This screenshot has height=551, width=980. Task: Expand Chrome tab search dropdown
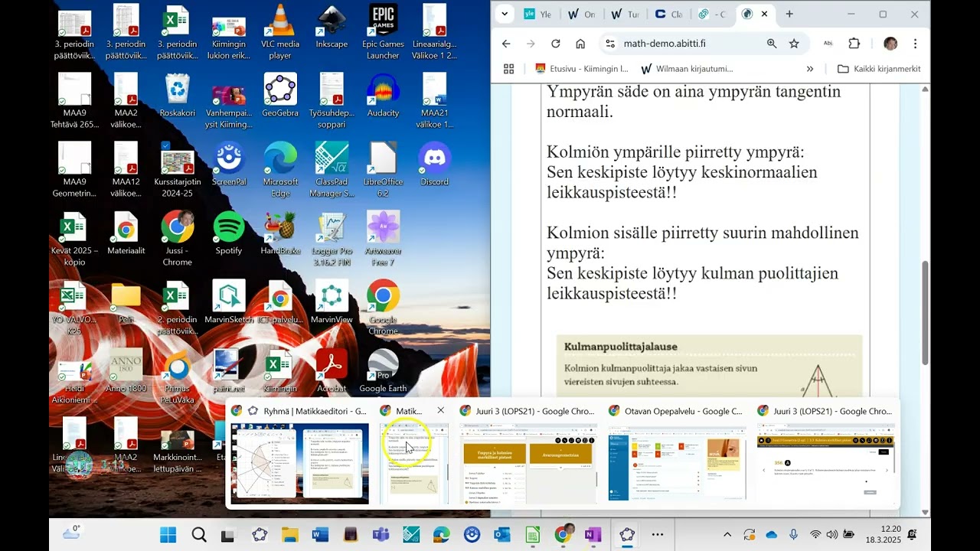tap(504, 14)
